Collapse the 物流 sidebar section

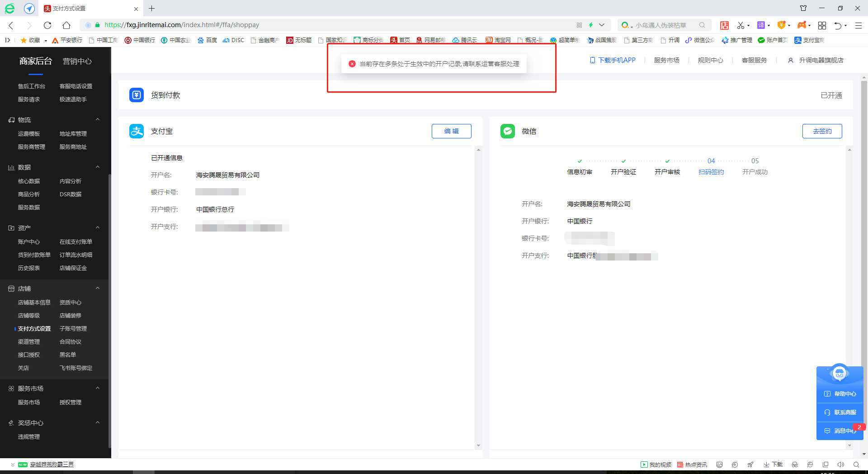pyautogui.click(x=98, y=119)
